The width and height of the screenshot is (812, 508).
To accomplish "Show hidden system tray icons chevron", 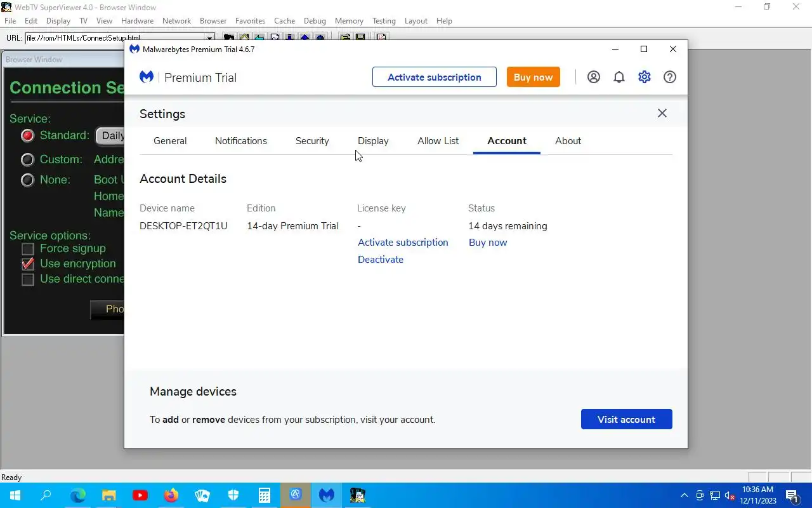I will coord(684,495).
